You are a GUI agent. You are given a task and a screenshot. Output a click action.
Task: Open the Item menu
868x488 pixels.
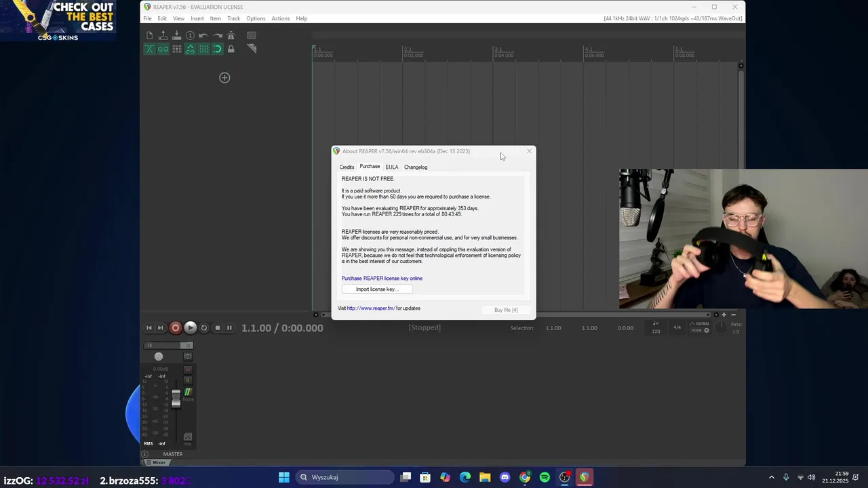216,18
